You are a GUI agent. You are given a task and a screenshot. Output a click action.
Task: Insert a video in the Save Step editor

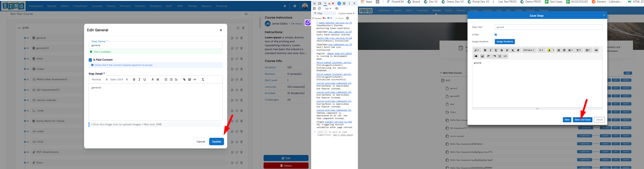pos(476,56)
